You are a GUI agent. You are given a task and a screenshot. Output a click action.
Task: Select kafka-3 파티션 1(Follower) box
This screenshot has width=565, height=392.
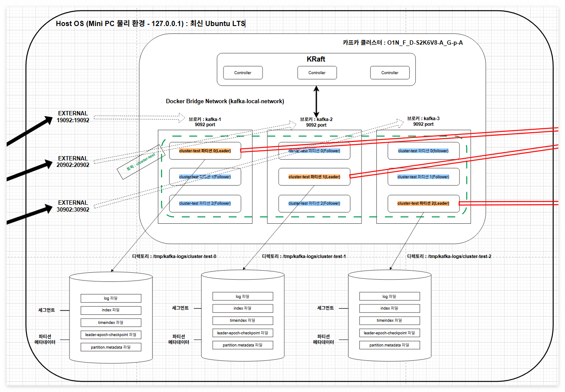click(x=423, y=177)
